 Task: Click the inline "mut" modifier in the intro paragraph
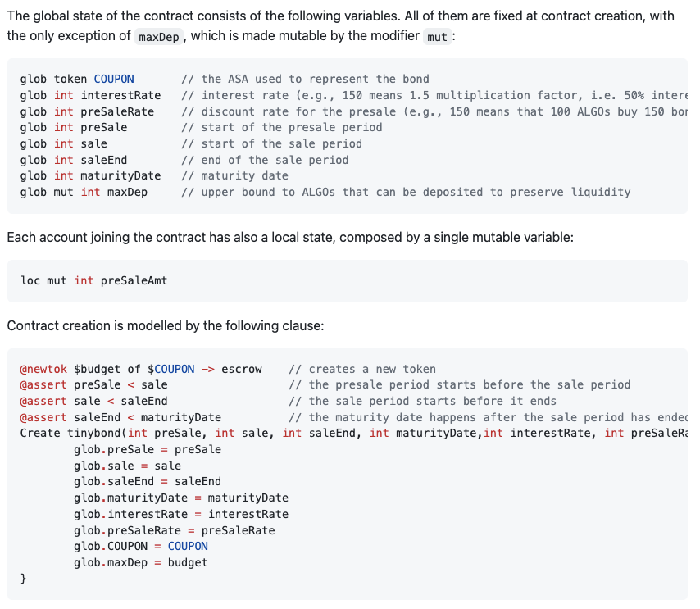(438, 37)
